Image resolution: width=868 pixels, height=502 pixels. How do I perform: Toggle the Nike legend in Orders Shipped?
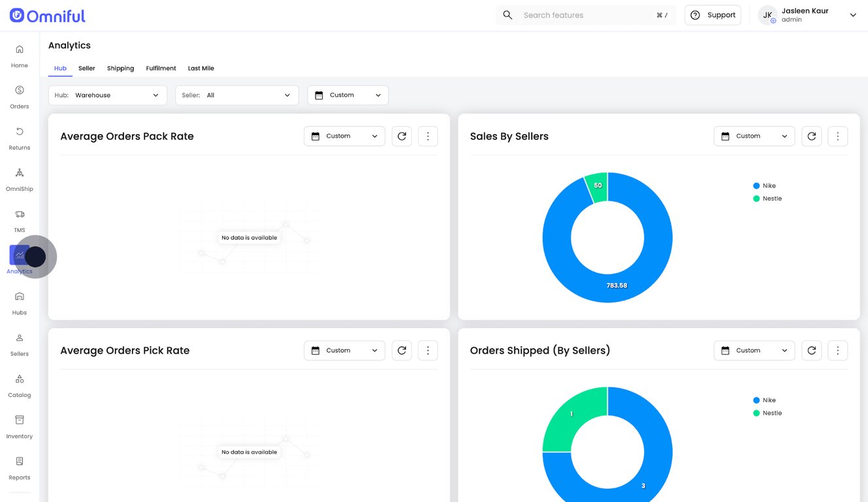tap(764, 400)
